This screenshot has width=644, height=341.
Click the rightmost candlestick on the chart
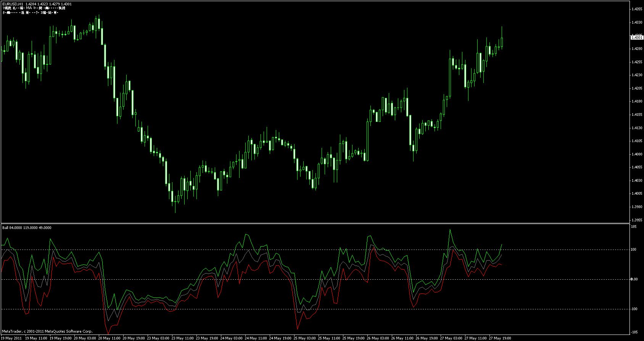[502, 42]
